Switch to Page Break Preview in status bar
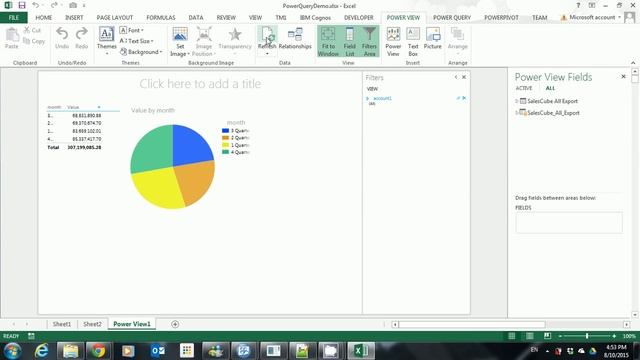 547,336
